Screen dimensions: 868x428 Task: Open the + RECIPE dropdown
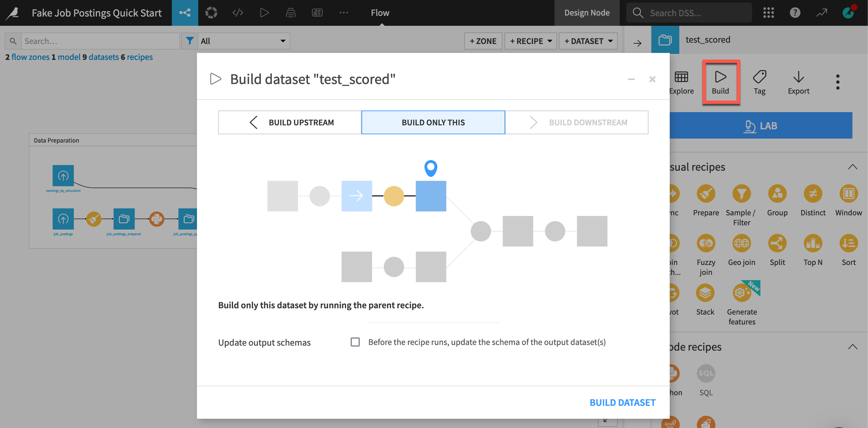[530, 41]
